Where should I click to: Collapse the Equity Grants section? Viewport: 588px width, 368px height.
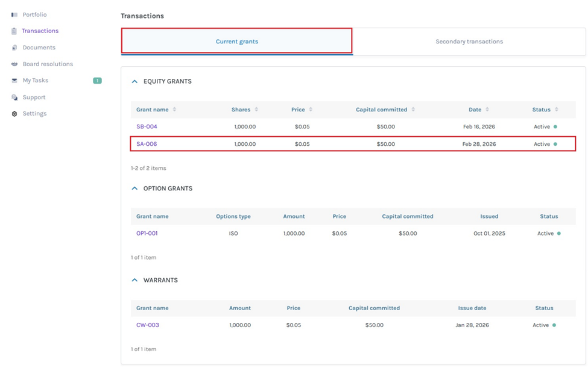point(134,81)
